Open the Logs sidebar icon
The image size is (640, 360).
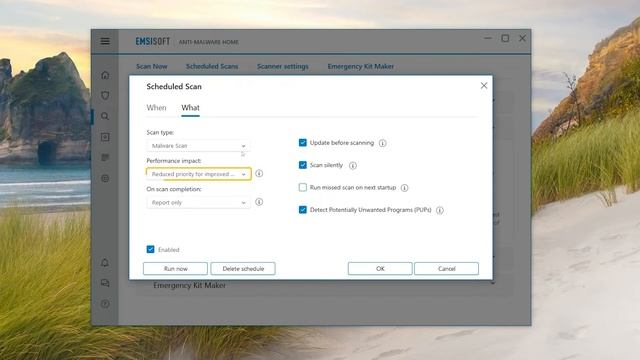tap(105, 158)
